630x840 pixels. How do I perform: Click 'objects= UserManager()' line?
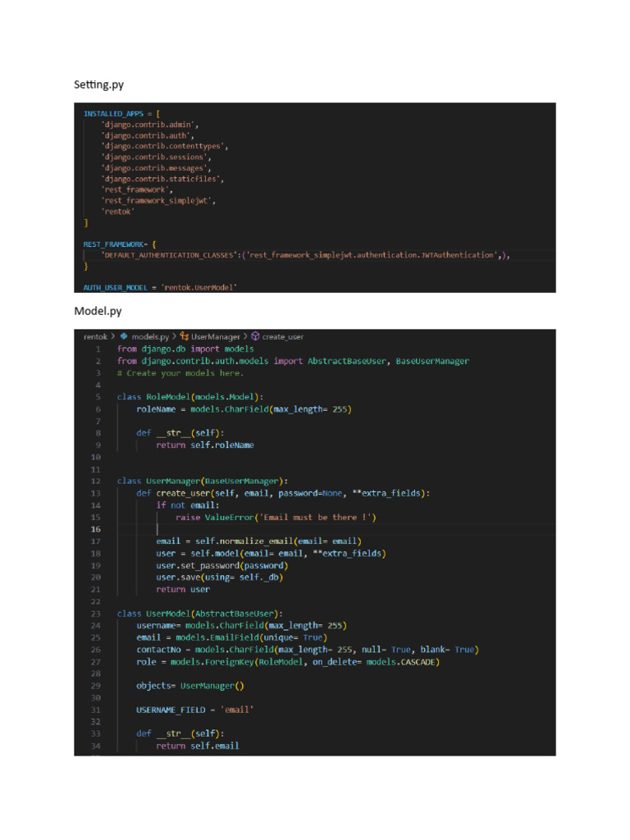tap(190, 686)
